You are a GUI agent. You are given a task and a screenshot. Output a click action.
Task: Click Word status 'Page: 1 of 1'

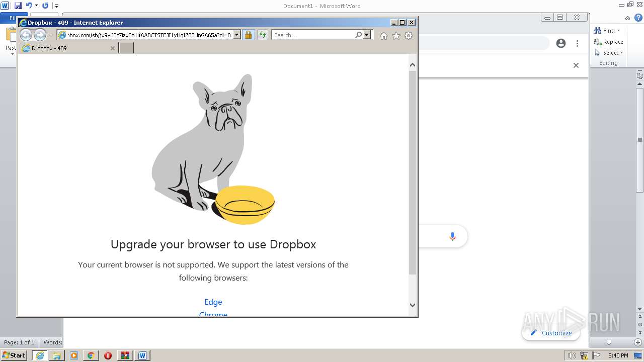19,342
